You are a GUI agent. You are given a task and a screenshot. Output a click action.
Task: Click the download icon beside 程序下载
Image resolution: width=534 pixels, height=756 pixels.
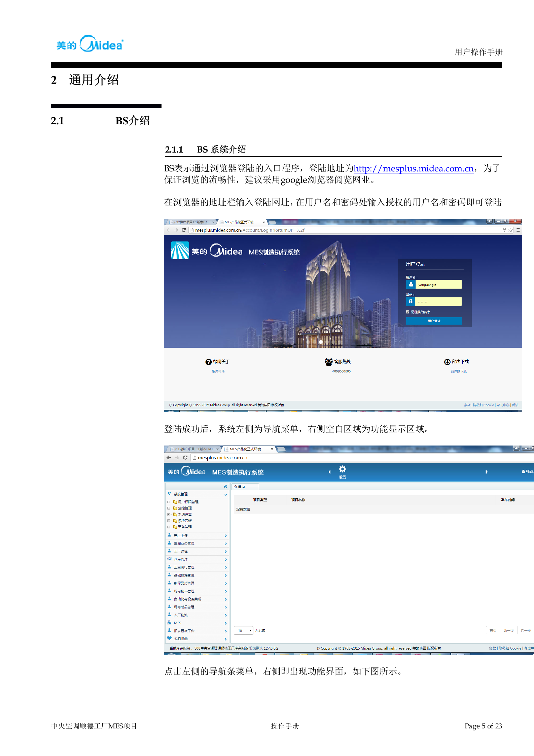pyautogui.click(x=447, y=362)
